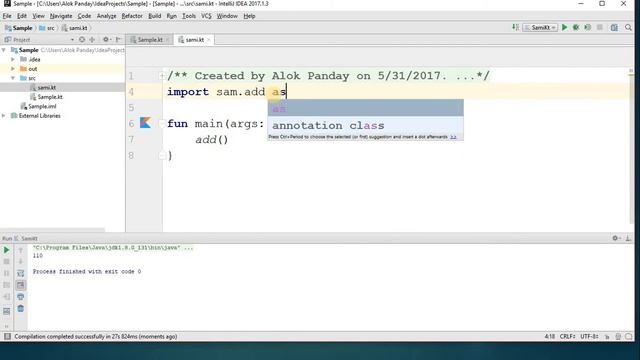The width and height of the screenshot is (640, 360).
Task: Start debugging with the toolbar bug icon
Action: click(x=576, y=27)
